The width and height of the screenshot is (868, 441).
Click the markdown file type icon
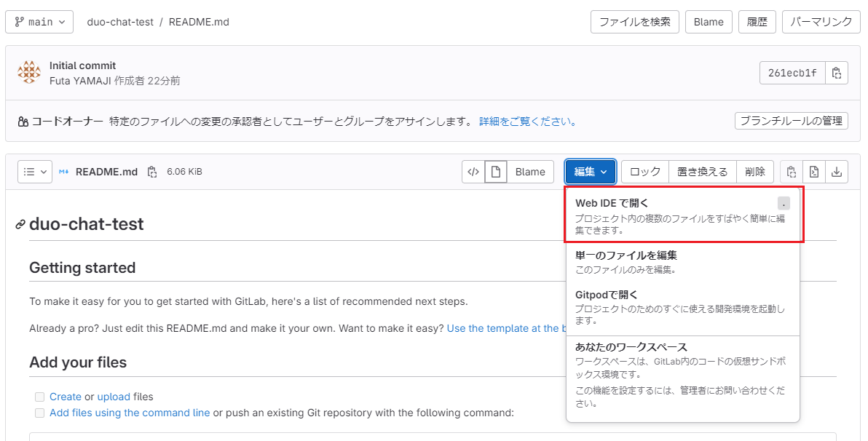[x=63, y=172]
